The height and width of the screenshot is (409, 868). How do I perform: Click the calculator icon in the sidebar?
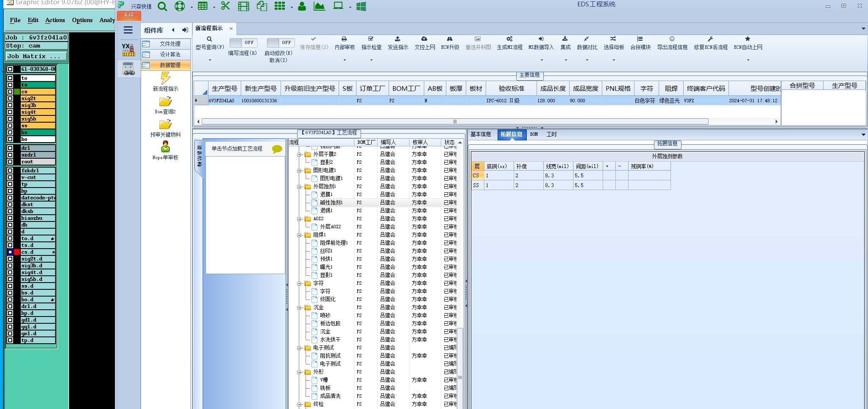[128, 68]
